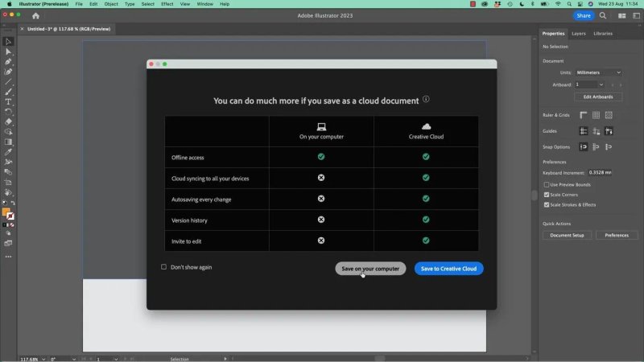Select the Type tool
The image size is (644, 362).
coord(8,102)
